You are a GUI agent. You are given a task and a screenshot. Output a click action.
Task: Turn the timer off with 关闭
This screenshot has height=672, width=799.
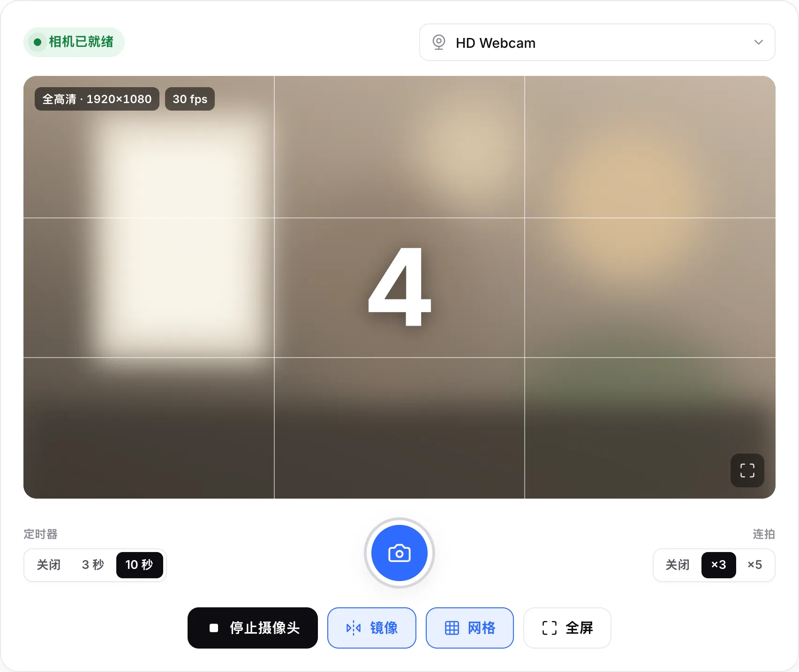click(49, 565)
